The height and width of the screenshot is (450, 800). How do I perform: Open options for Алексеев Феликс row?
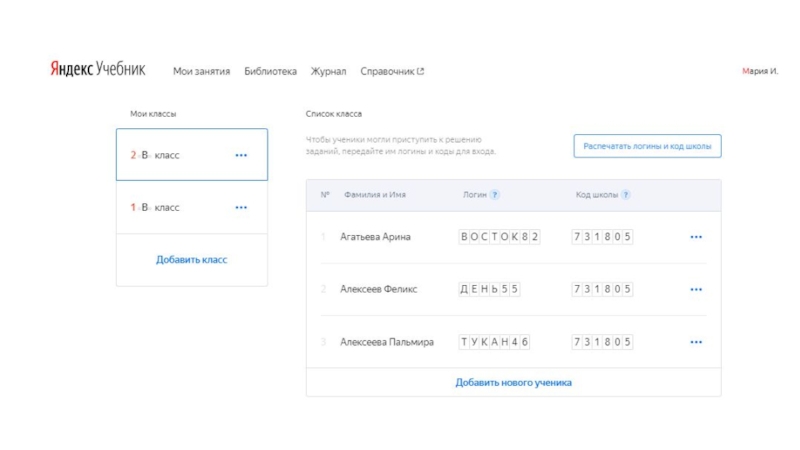point(696,290)
